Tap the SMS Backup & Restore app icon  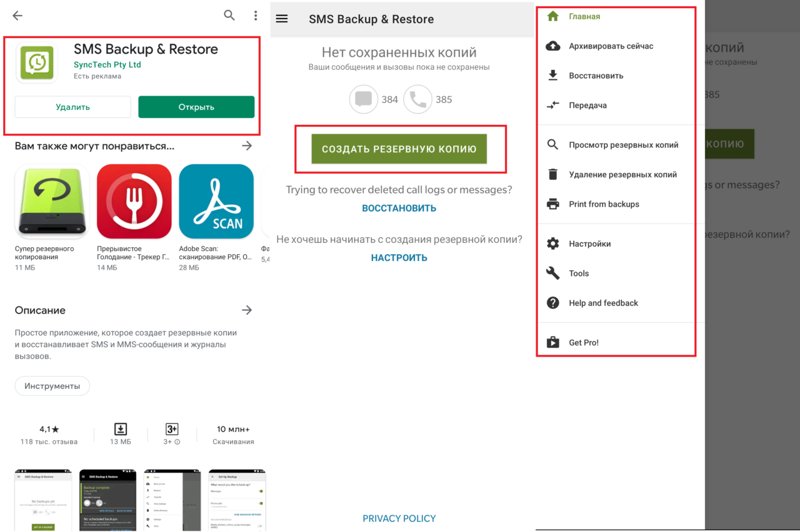coord(37,62)
